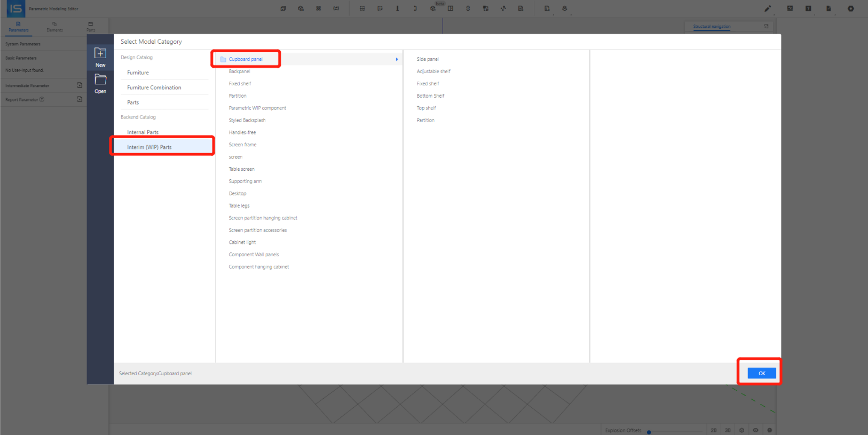This screenshot has width=868, height=435.
Task: Click the help question mark toolbar icon
Action: (x=808, y=9)
